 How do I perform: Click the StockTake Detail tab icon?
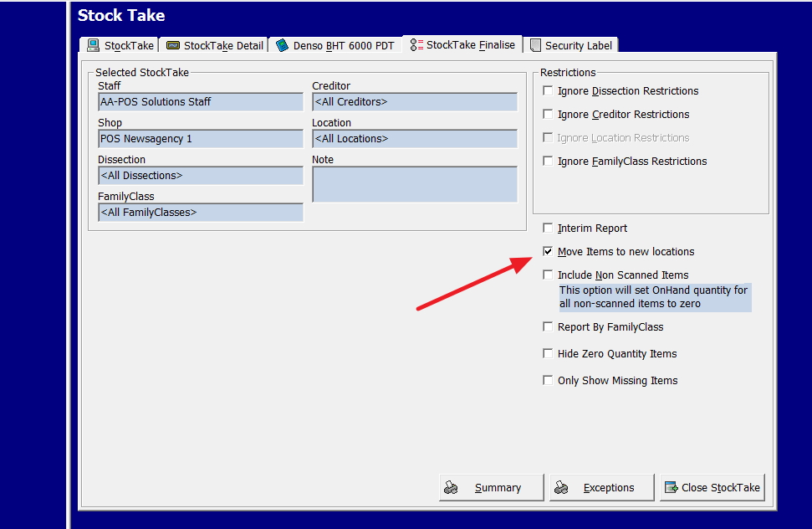click(172, 45)
